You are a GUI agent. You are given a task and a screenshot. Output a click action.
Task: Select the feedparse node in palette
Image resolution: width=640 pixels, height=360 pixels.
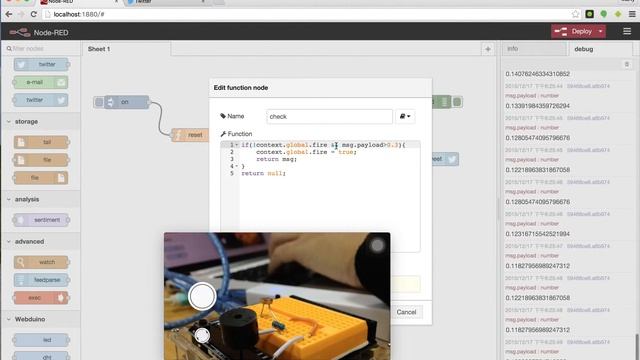pyautogui.click(x=41, y=280)
